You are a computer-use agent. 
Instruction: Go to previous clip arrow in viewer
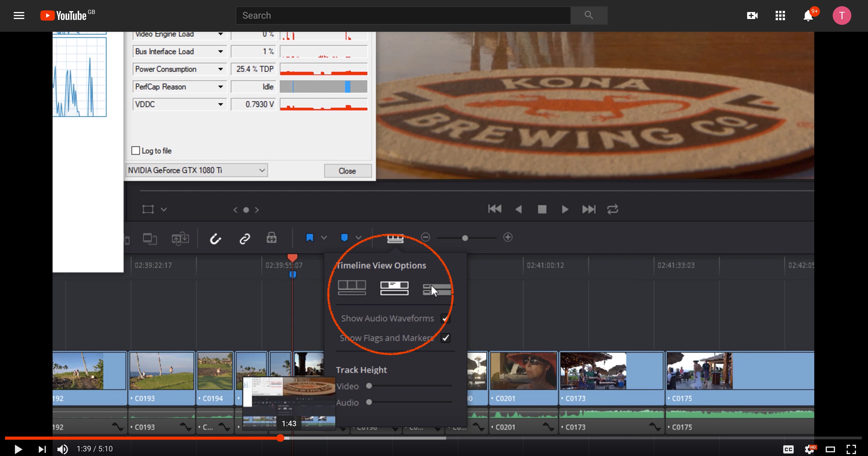[x=235, y=210]
